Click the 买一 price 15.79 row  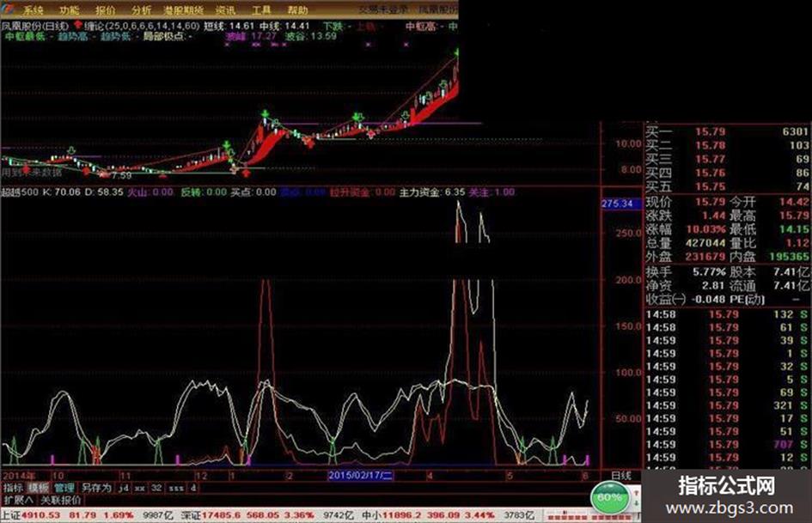coord(727,132)
